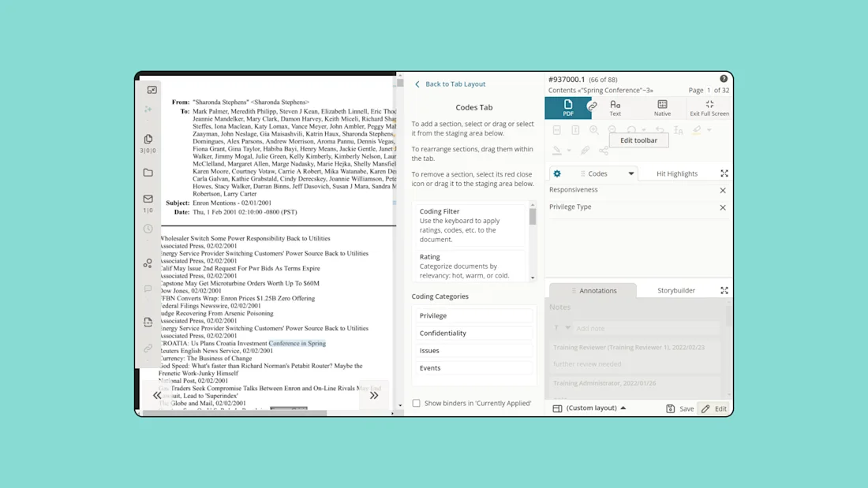Maximize the Codes panel
The width and height of the screenshot is (868, 488).
point(724,173)
